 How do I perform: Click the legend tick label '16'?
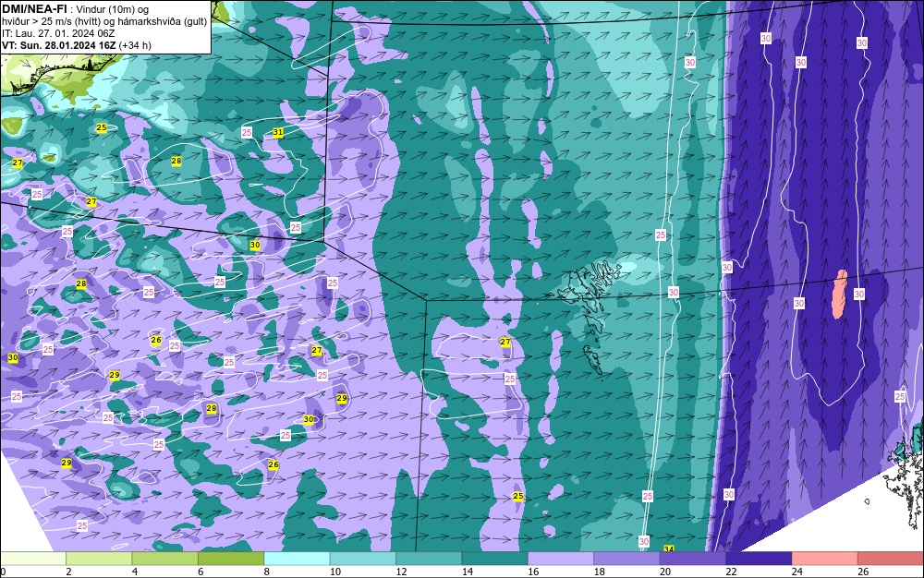point(533,572)
